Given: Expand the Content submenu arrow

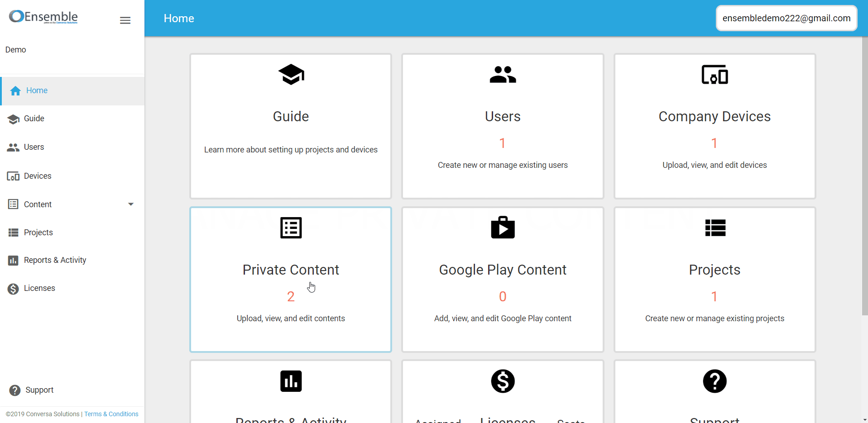Looking at the screenshot, I should click(131, 204).
